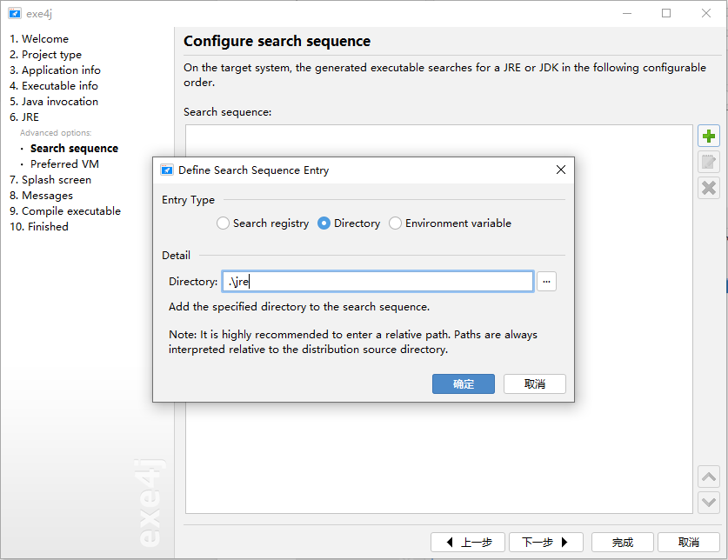Click the edit entry pencil icon
Image resolution: width=728 pixels, height=560 pixels.
[x=709, y=162]
